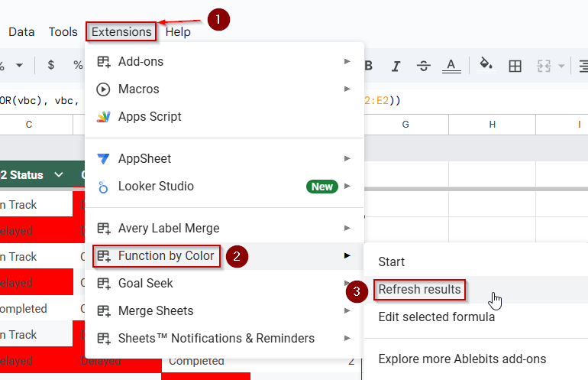The image size is (588, 380).
Task: Expand the Looker Studio submenu arrow
Action: [347, 186]
